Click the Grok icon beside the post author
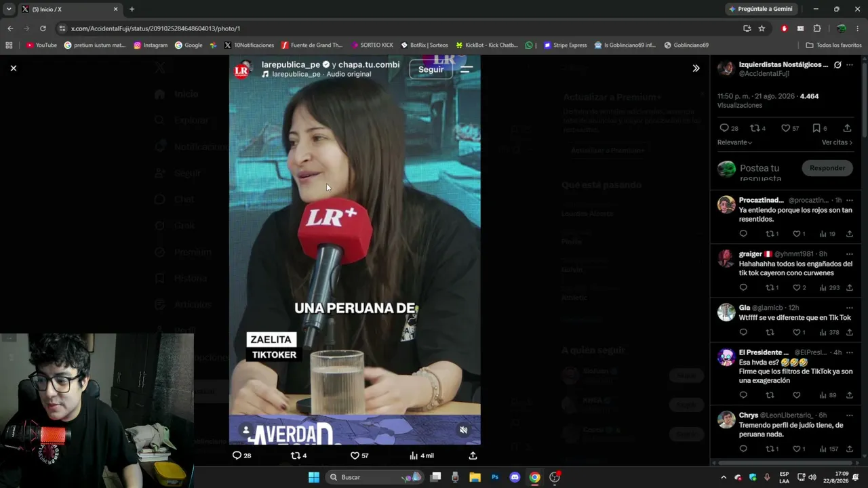This screenshot has height=488, width=868. (837, 65)
